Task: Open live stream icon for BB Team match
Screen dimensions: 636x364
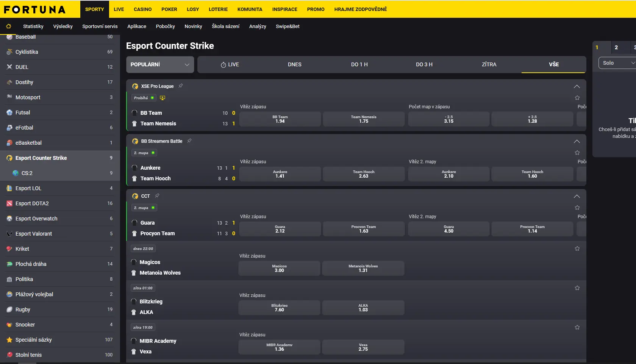Action: point(163,98)
